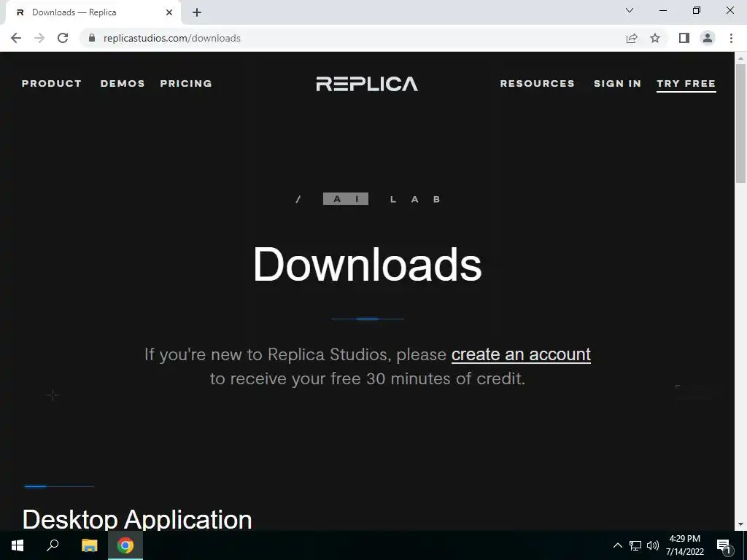Click the browser forward arrow

39,38
